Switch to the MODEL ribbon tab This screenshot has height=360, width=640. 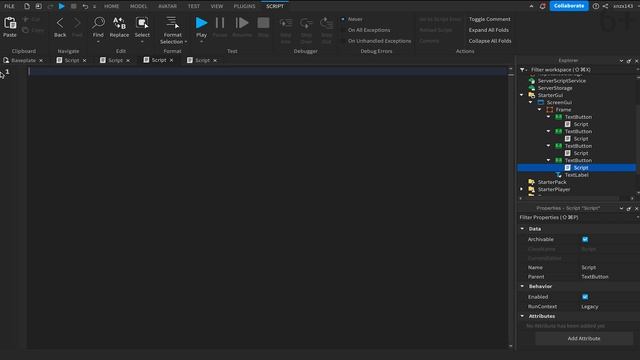138,6
